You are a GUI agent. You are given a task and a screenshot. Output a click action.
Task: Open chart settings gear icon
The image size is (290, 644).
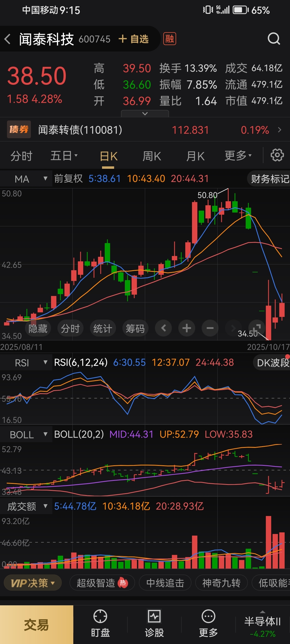click(x=277, y=155)
